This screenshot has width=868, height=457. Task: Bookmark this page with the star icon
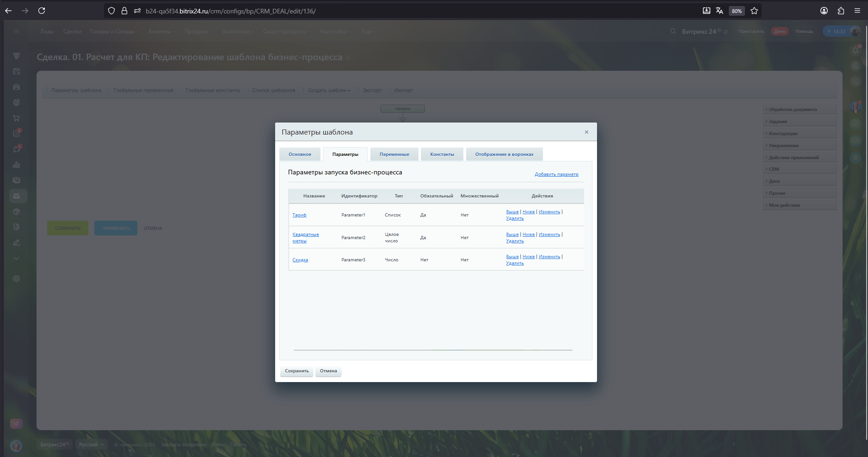[x=754, y=11]
